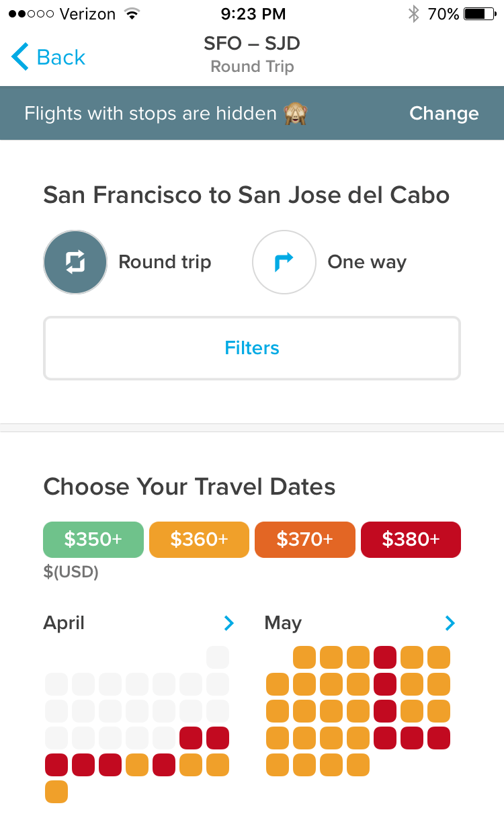Tap the Round trip text label
This screenshot has height=820, width=504.
pos(165,262)
